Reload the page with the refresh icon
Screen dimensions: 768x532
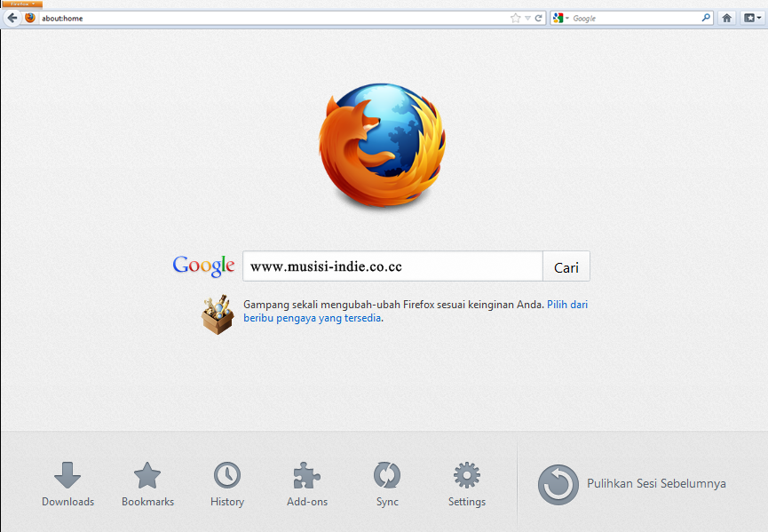538,18
